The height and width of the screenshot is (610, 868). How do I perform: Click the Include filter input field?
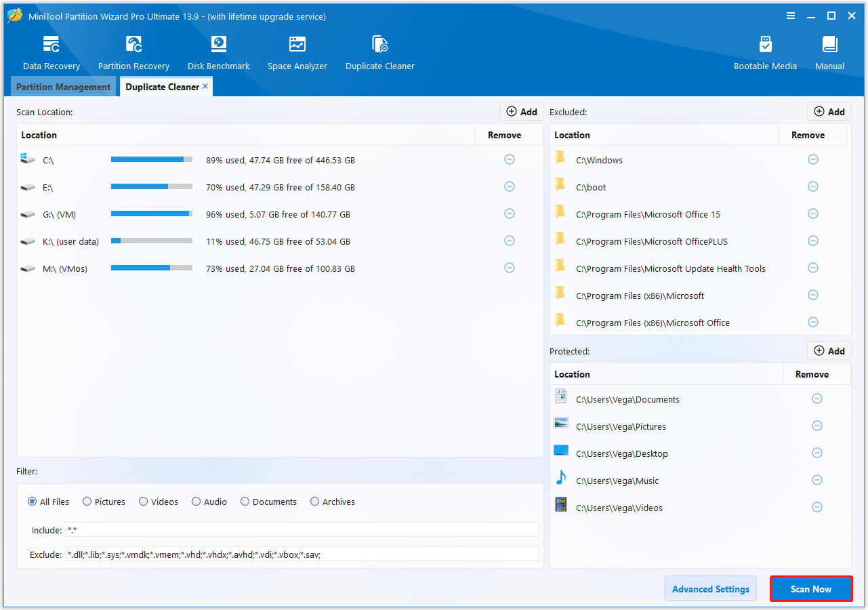(302, 529)
